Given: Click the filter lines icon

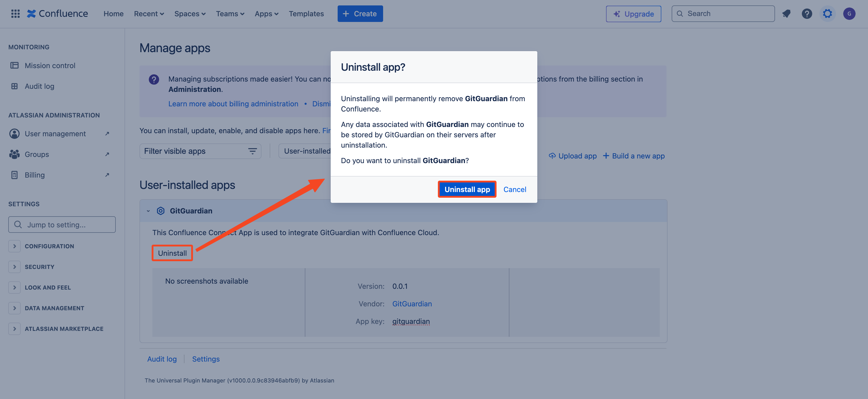Looking at the screenshot, I should coord(252,151).
